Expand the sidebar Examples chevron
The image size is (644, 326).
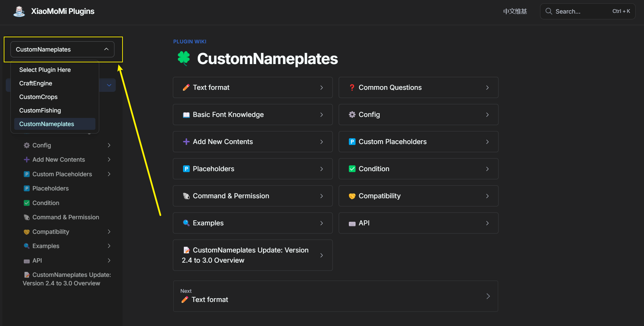tap(109, 246)
